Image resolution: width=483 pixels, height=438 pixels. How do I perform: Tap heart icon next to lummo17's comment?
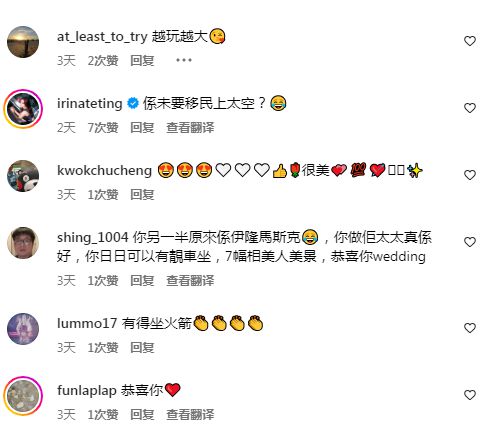point(470,328)
